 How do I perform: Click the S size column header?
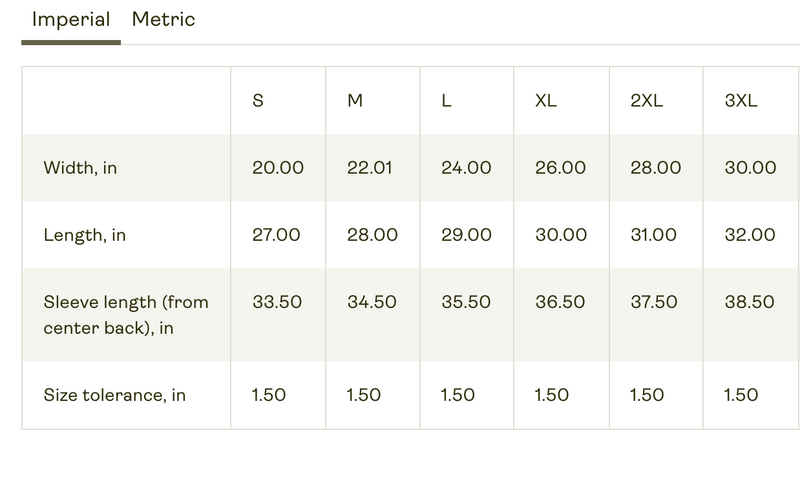[258, 100]
